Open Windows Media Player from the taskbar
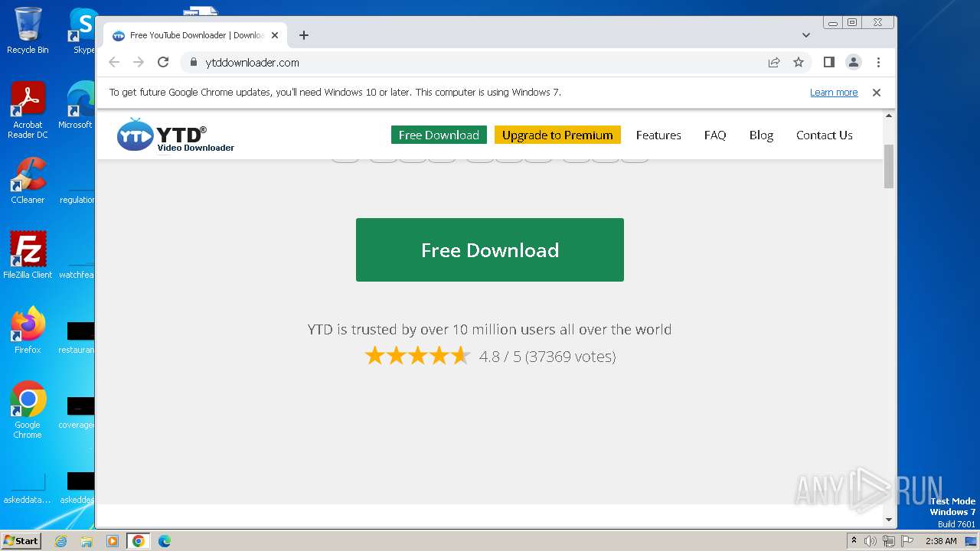 [x=113, y=541]
